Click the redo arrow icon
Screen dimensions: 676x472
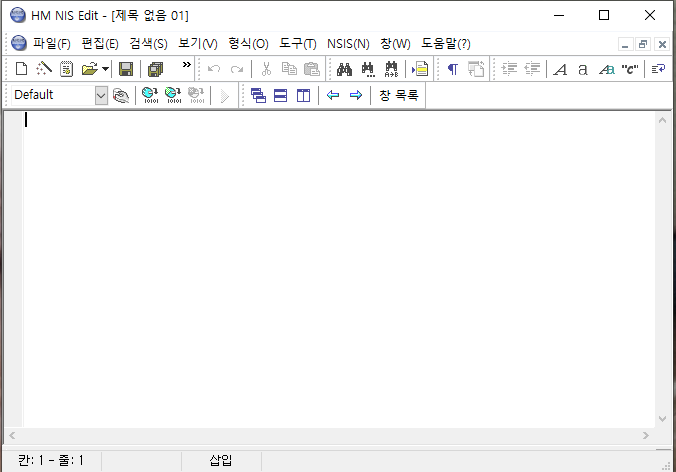point(237,69)
